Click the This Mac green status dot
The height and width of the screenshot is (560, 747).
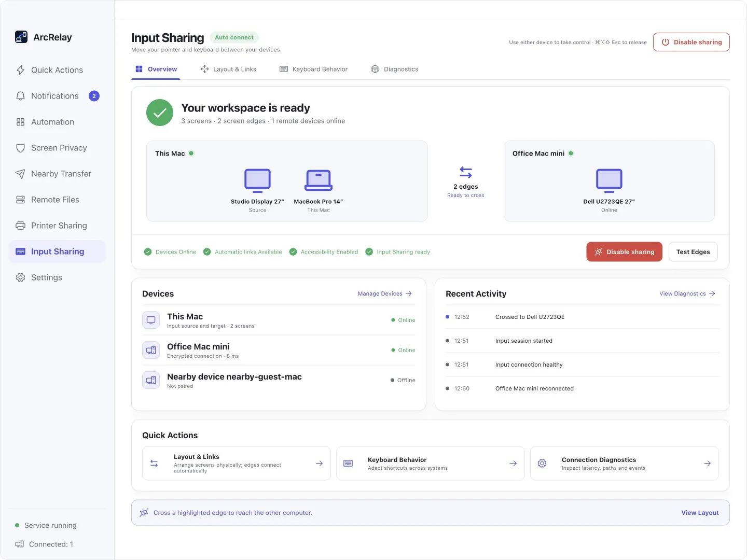191,153
